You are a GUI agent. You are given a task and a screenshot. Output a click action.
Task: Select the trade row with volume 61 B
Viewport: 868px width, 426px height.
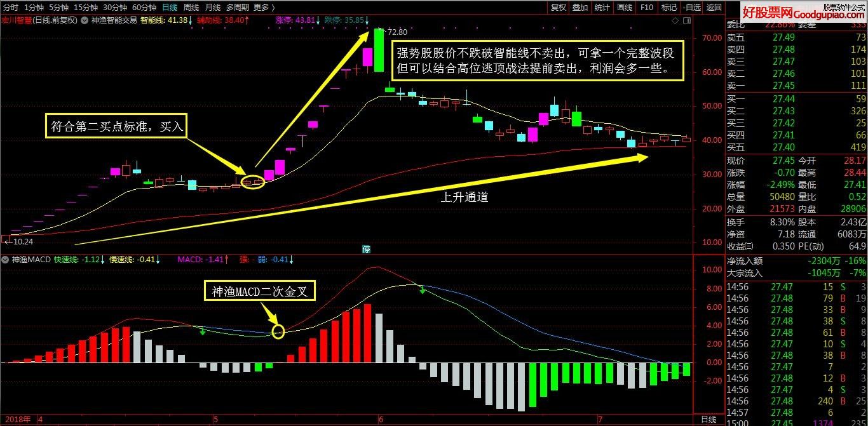[x=796, y=333]
